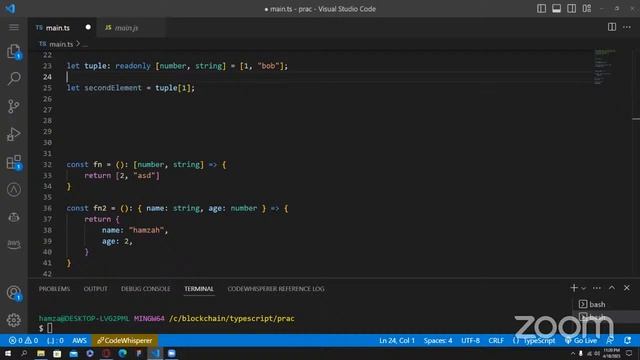
Task: Click the terminal path /c/blockchain/typescript/prac
Action: click(x=232, y=318)
